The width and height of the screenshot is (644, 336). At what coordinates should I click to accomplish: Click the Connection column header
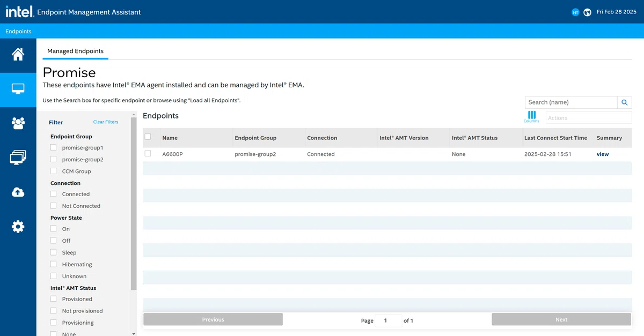tap(322, 138)
